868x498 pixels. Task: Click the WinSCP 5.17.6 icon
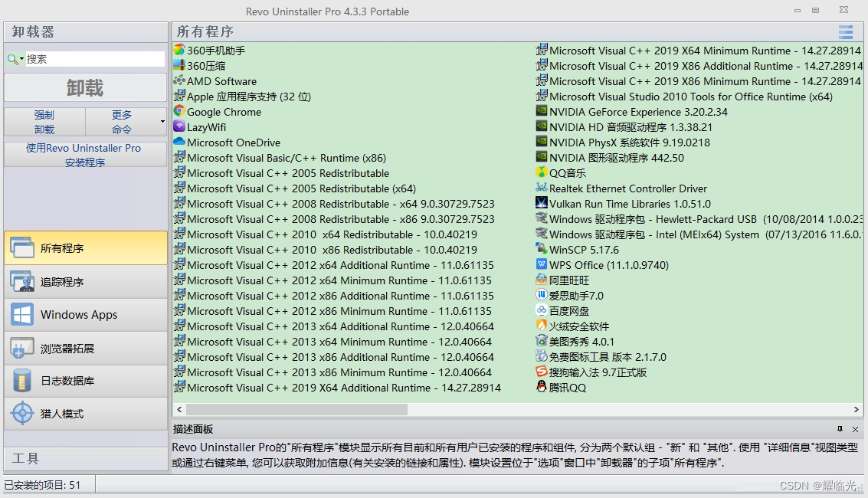pyautogui.click(x=542, y=249)
